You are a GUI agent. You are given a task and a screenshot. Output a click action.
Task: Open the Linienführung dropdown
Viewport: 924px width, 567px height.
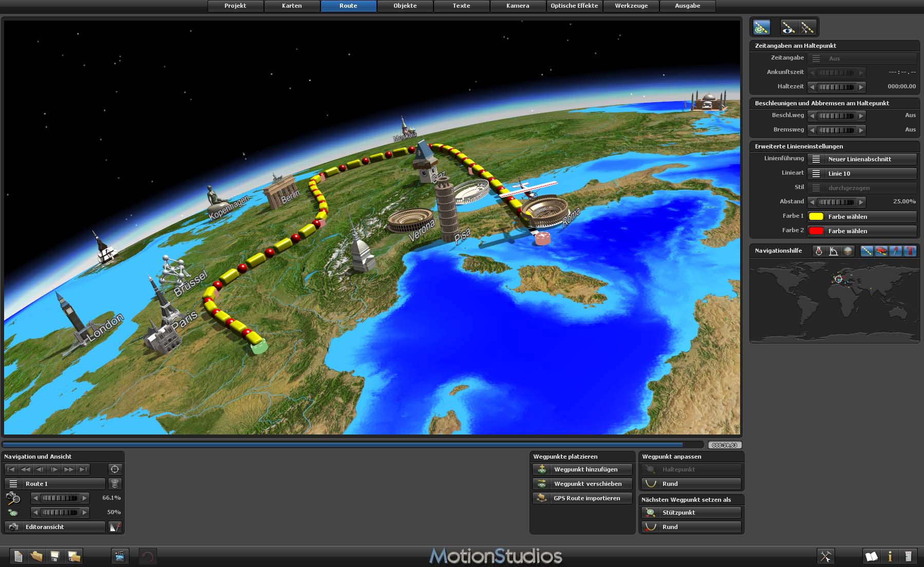pos(862,159)
